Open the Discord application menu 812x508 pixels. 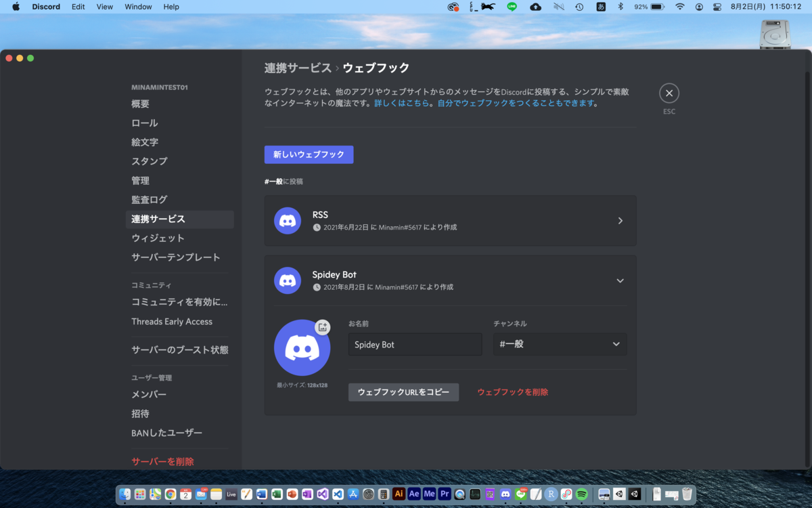tap(46, 7)
